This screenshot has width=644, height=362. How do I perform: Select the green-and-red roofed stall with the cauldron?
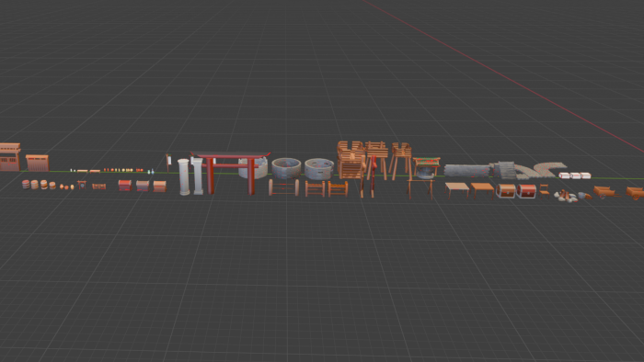pos(426,167)
